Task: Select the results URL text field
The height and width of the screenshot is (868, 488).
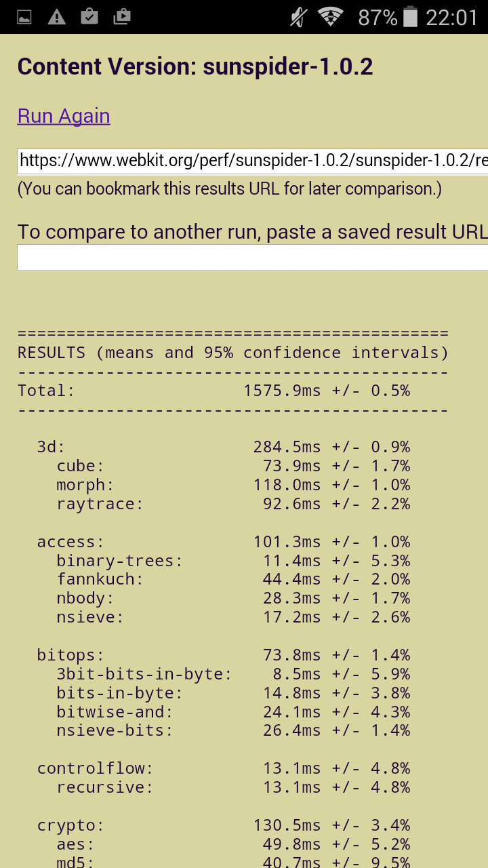Action: [252, 161]
